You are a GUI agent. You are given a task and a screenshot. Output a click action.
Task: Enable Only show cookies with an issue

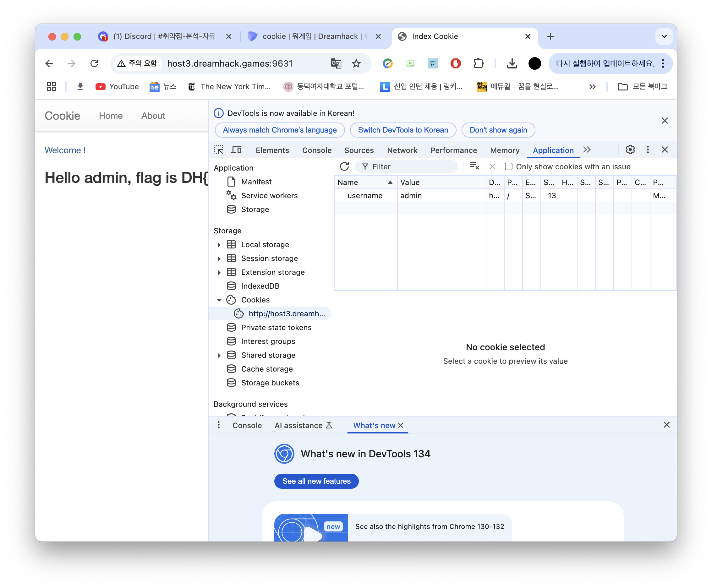coord(509,166)
